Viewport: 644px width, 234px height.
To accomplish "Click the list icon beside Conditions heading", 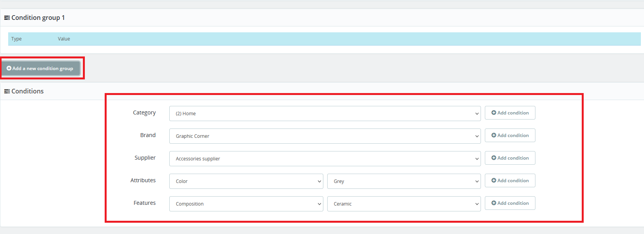I will (x=7, y=91).
